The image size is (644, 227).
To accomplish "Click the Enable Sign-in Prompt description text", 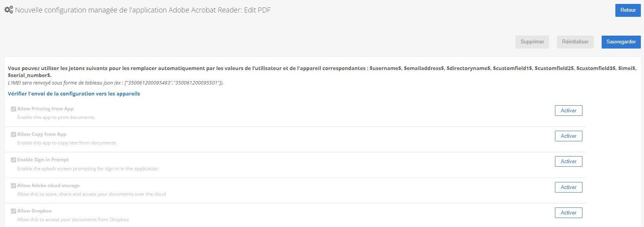I will (88, 169).
